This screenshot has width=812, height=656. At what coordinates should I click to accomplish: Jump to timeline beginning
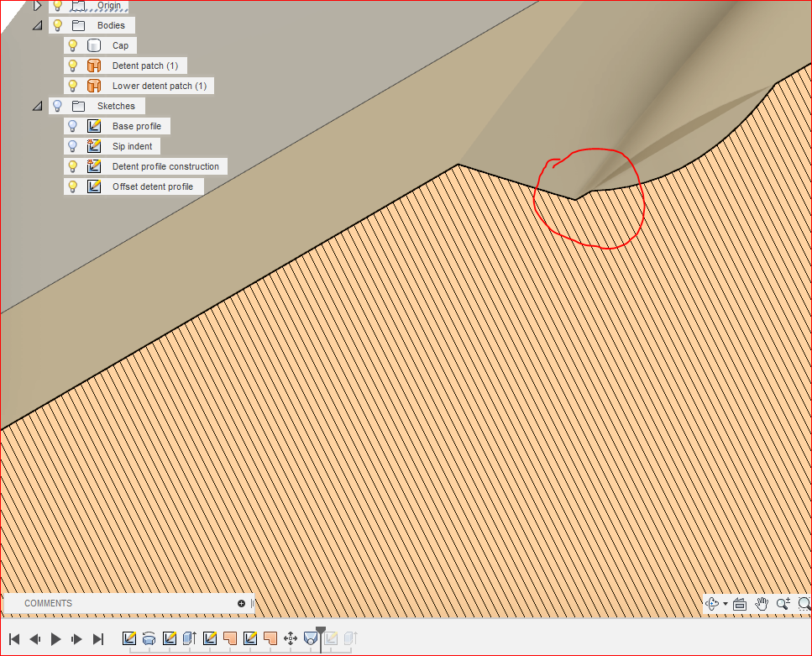[x=14, y=639]
